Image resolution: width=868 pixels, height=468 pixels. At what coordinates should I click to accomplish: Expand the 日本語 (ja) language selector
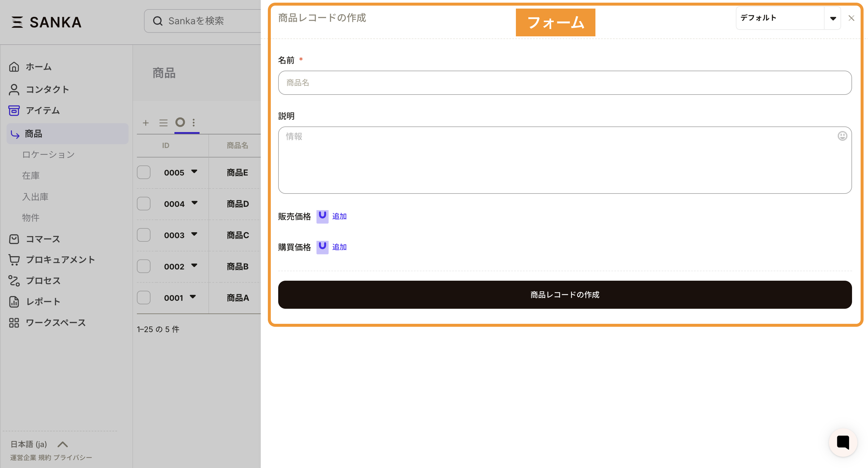click(x=39, y=444)
